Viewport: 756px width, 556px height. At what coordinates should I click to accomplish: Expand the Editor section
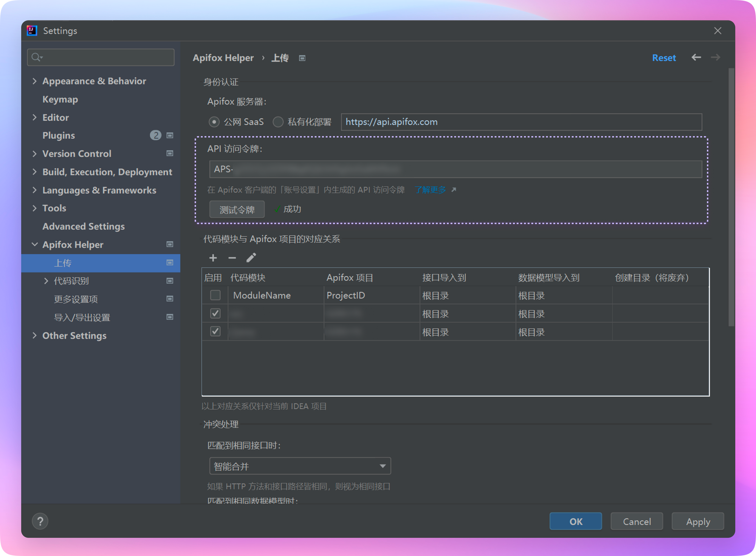pyautogui.click(x=35, y=117)
